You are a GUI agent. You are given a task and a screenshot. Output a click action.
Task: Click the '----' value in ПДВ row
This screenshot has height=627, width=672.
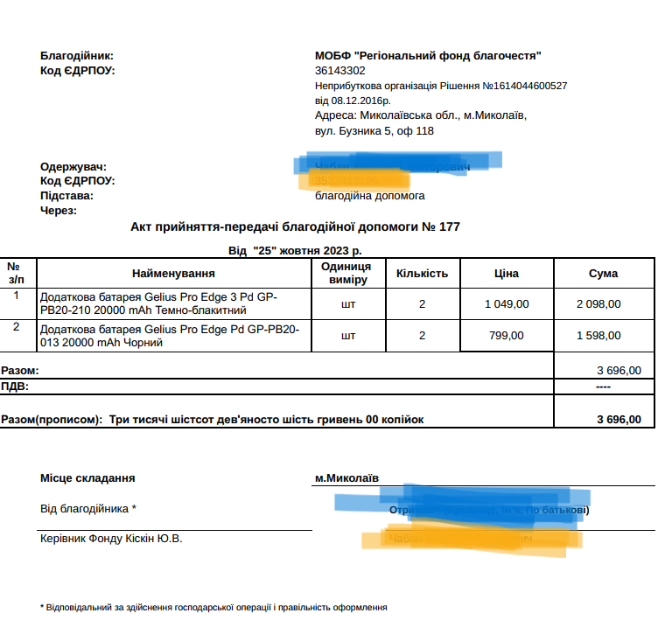pos(603,387)
